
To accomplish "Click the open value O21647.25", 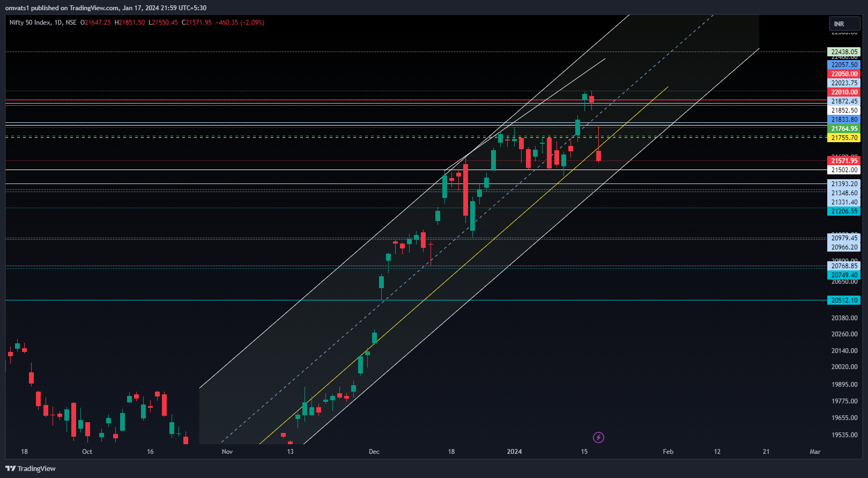I will click(95, 23).
